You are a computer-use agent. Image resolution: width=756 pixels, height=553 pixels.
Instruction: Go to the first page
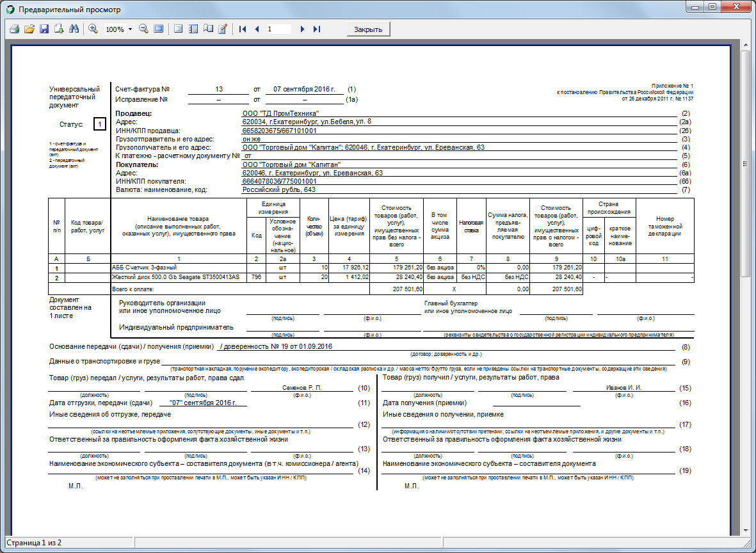[x=243, y=29]
